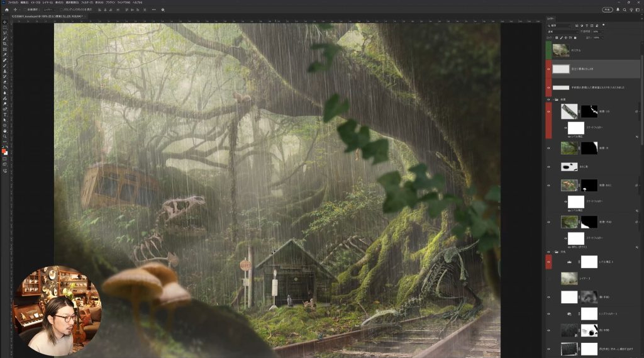The image size is (644, 358).
Task: Select the branch layer's black mask thumbnail
Action: click(x=589, y=111)
